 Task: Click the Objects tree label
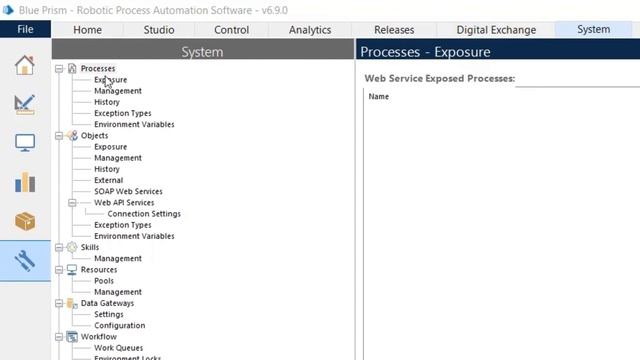[x=94, y=136]
